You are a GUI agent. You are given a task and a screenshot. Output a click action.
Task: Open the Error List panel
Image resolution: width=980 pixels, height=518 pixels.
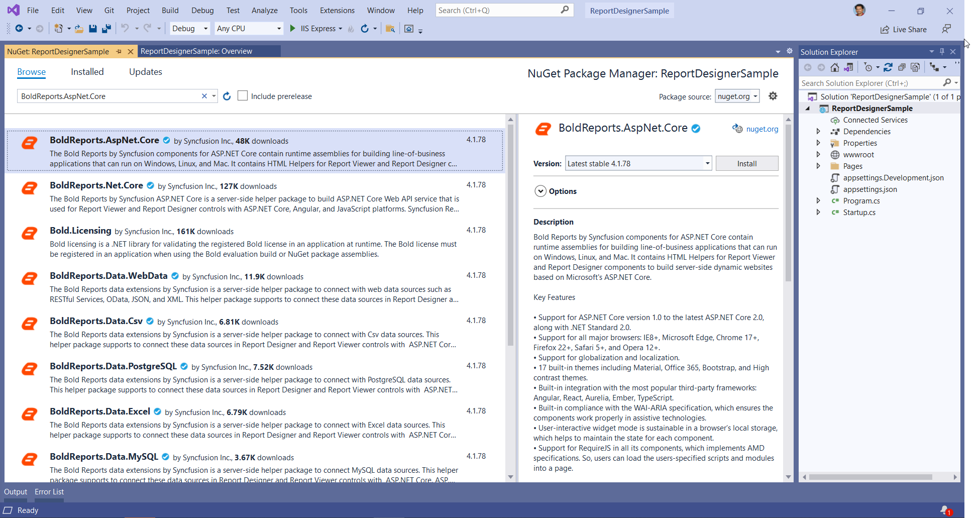[49, 492]
